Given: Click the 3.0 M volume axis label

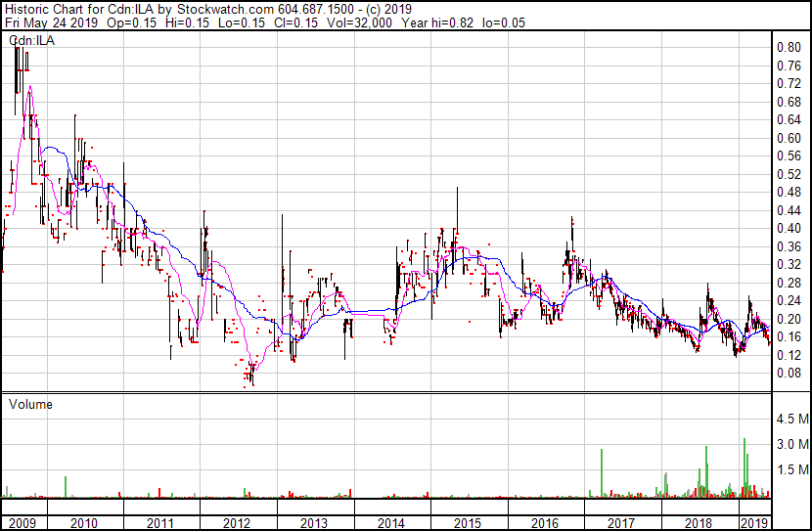Looking at the screenshot, I should click(791, 444).
